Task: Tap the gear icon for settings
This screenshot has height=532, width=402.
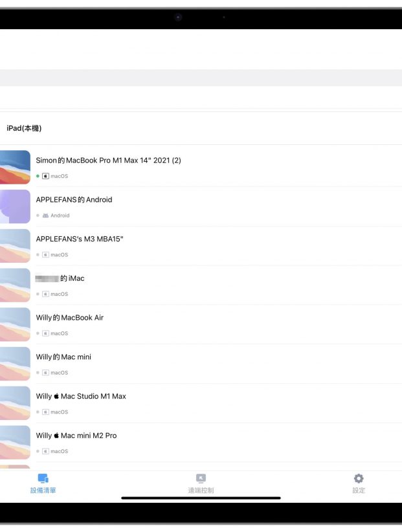Action: pos(359,479)
